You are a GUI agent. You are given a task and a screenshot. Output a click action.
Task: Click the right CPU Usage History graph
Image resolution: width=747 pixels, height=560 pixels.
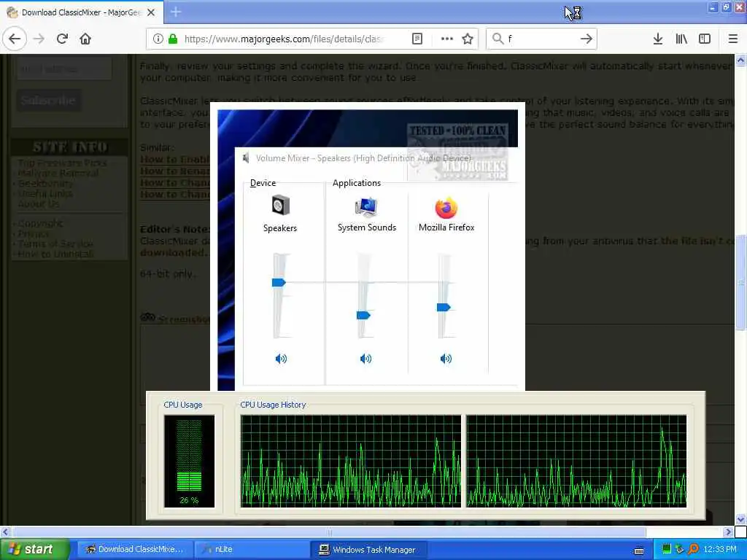click(576, 461)
